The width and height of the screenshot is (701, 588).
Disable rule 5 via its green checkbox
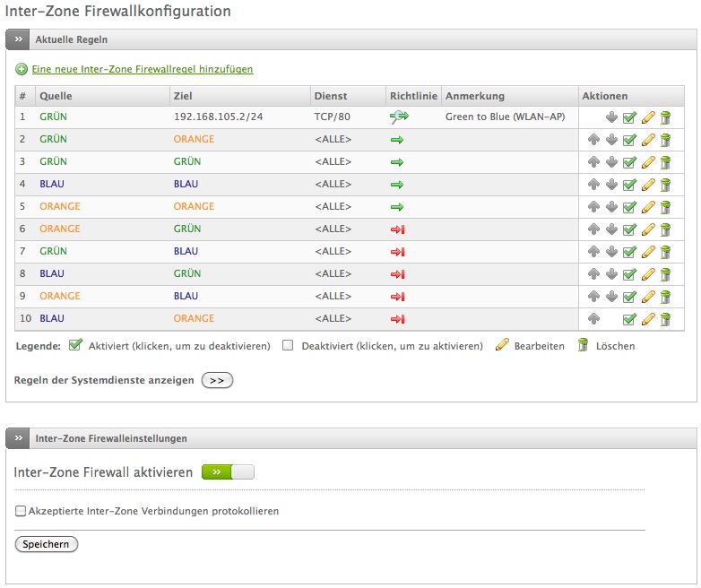[x=629, y=207]
